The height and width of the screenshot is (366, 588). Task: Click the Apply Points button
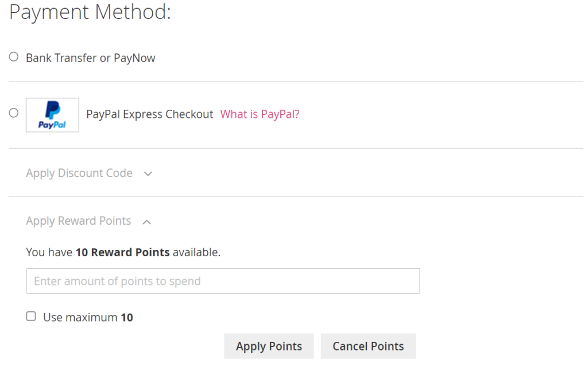pos(269,346)
